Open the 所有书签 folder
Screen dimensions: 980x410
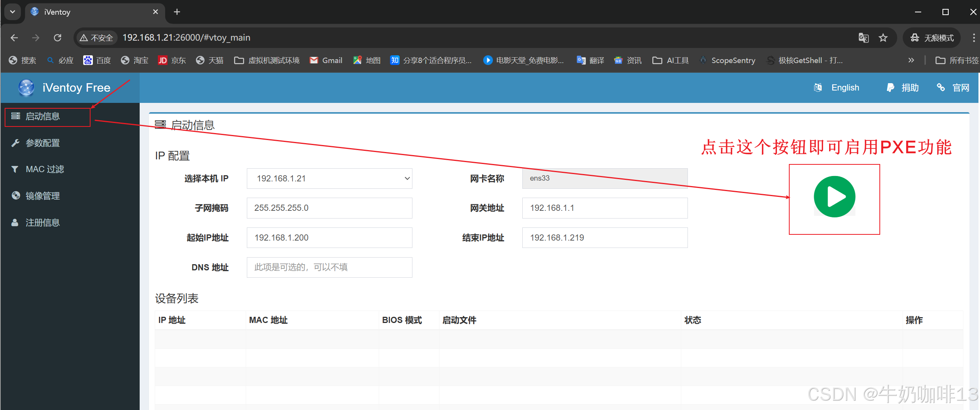(957, 60)
